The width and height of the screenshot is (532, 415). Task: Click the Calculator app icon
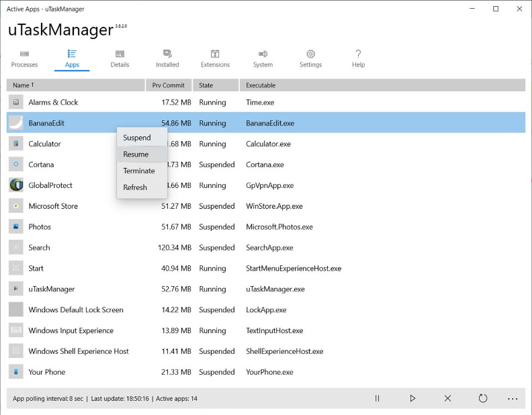(x=16, y=144)
